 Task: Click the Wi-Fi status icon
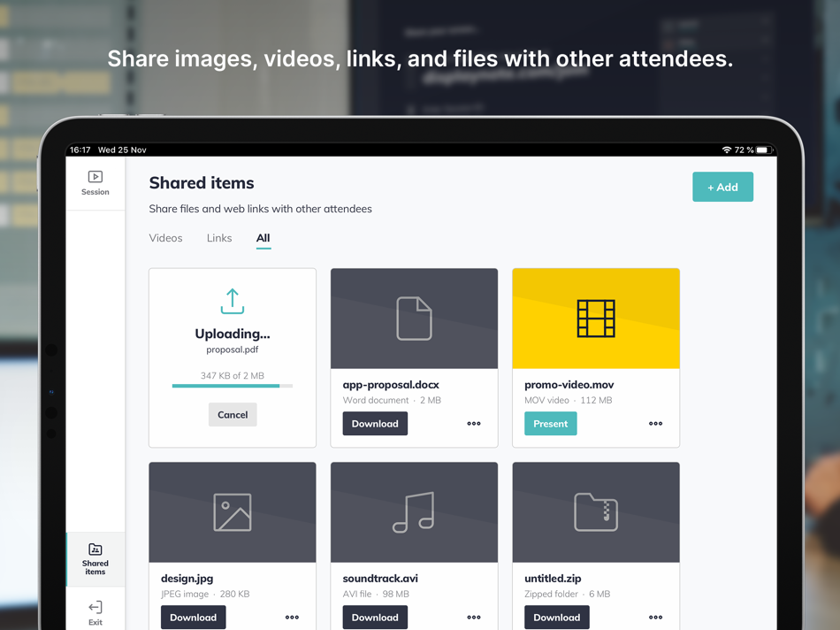click(x=727, y=150)
